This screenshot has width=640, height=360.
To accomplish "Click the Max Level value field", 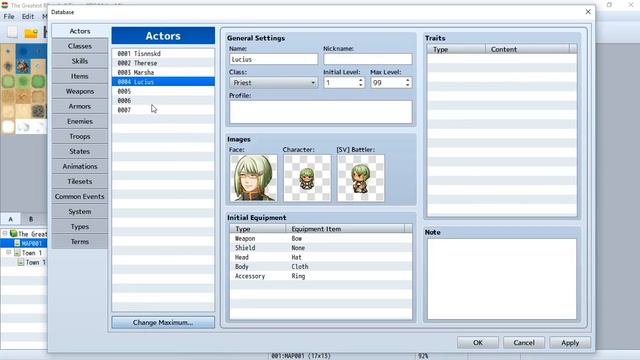I will click(x=387, y=83).
